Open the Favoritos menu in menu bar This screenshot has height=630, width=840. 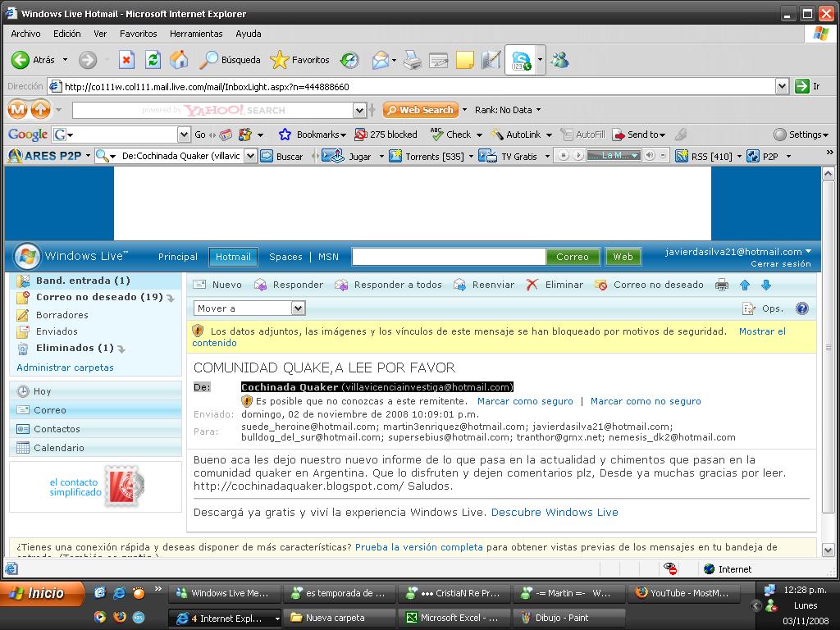[x=138, y=34]
